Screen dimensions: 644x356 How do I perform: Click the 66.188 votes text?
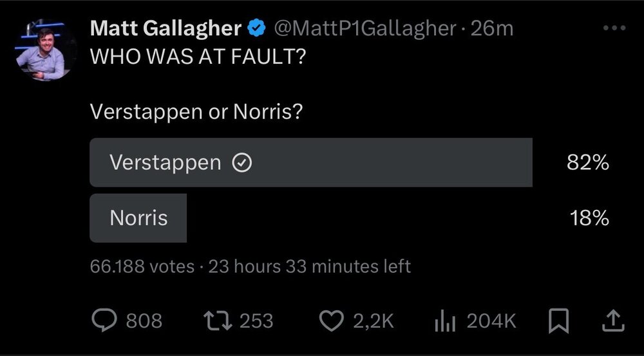pyautogui.click(x=142, y=266)
